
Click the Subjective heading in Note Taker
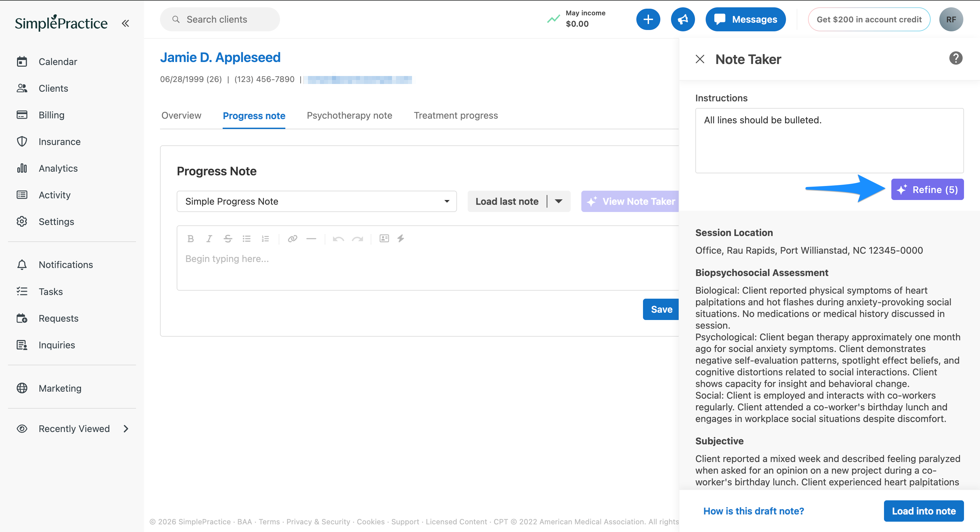pyautogui.click(x=719, y=441)
